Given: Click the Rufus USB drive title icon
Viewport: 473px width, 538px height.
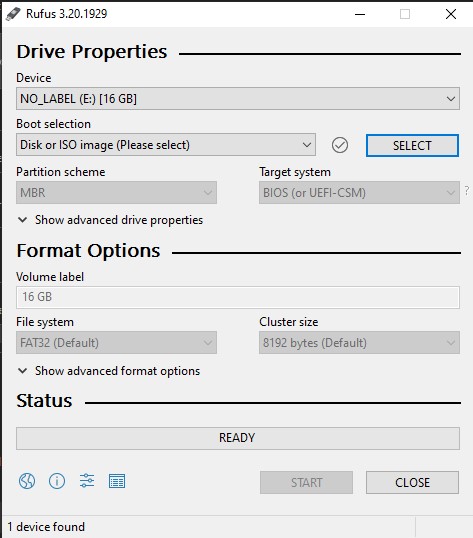Looking at the screenshot, I should (13, 14).
